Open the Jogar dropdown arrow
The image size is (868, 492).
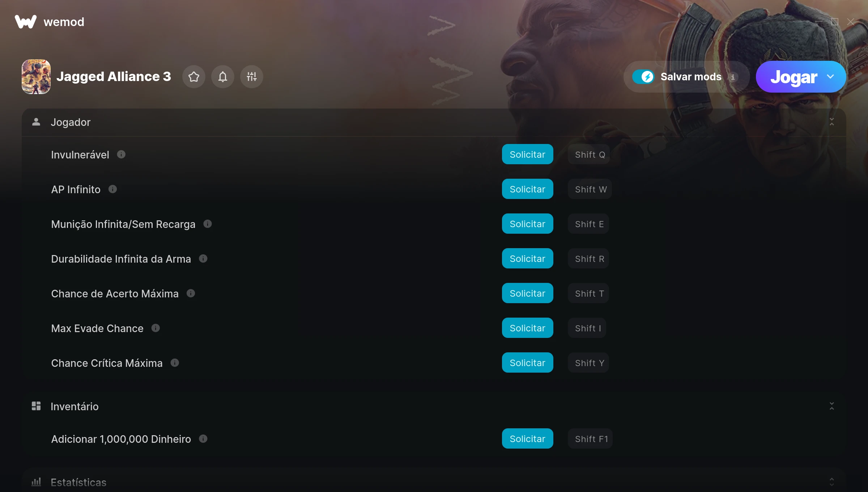tap(830, 77)
